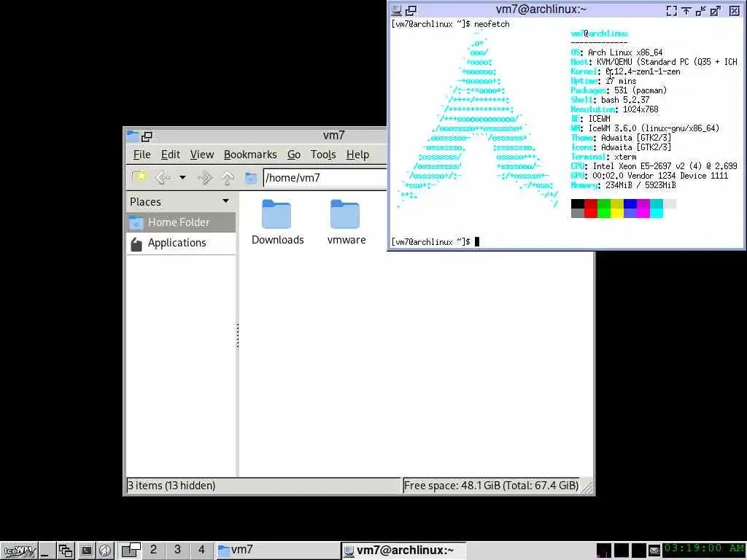Viewport: 747px width, 560px height.
Task: Click the magenta color block in neofetch output
Action: point(643,209)
